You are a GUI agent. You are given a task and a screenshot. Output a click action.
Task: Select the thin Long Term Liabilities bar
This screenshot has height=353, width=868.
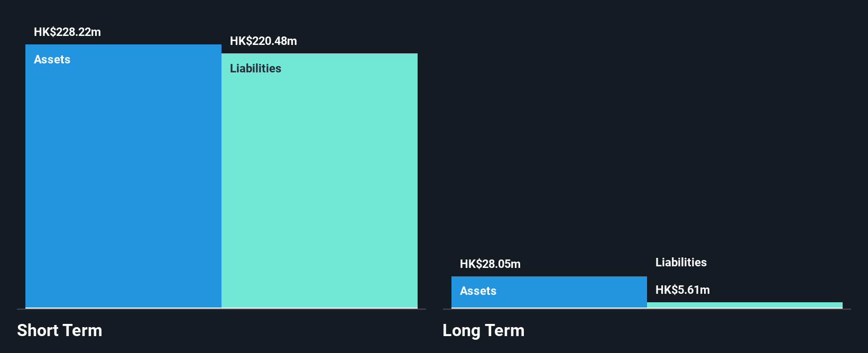click(745, 305)
